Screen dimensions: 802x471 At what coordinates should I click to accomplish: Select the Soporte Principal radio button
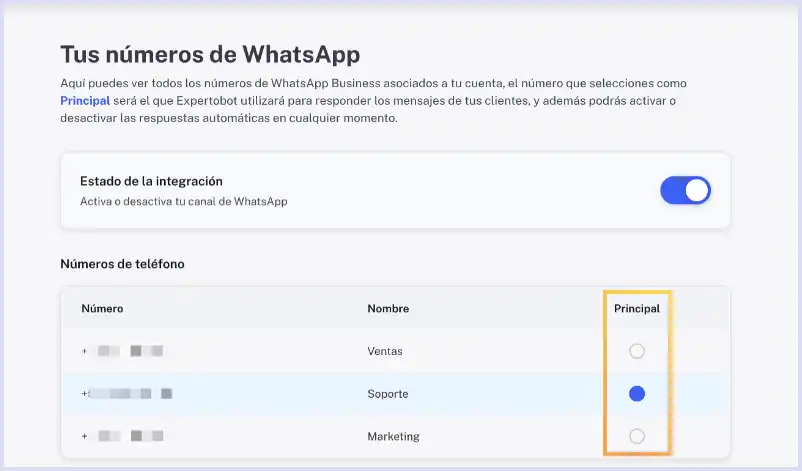click(x=637, y=394)
